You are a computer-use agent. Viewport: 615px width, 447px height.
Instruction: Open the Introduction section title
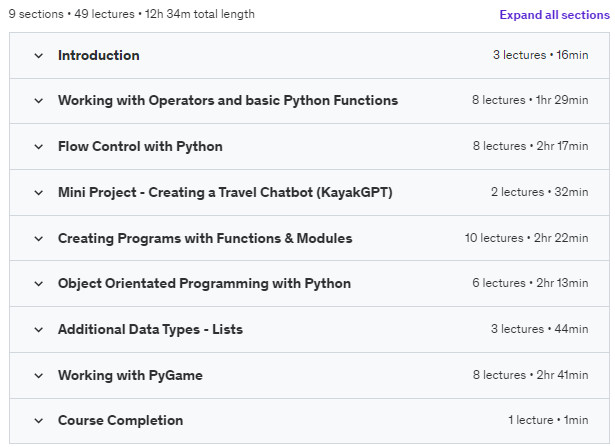click(98, 55)
